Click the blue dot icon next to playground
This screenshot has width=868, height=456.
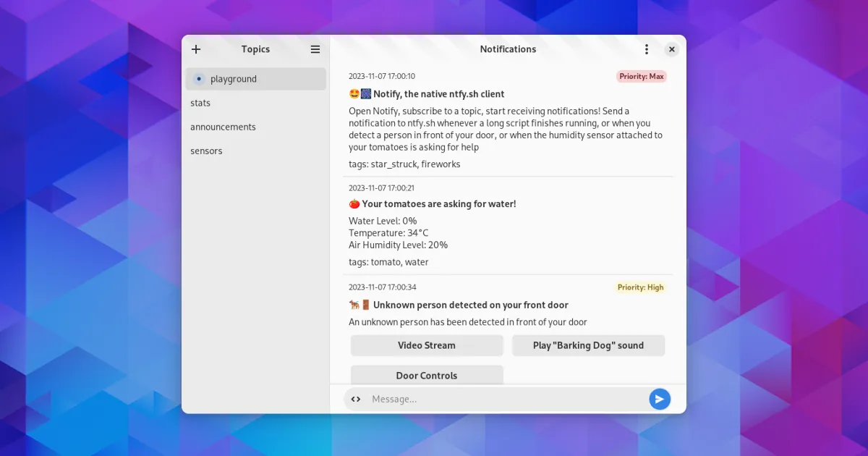199,79
